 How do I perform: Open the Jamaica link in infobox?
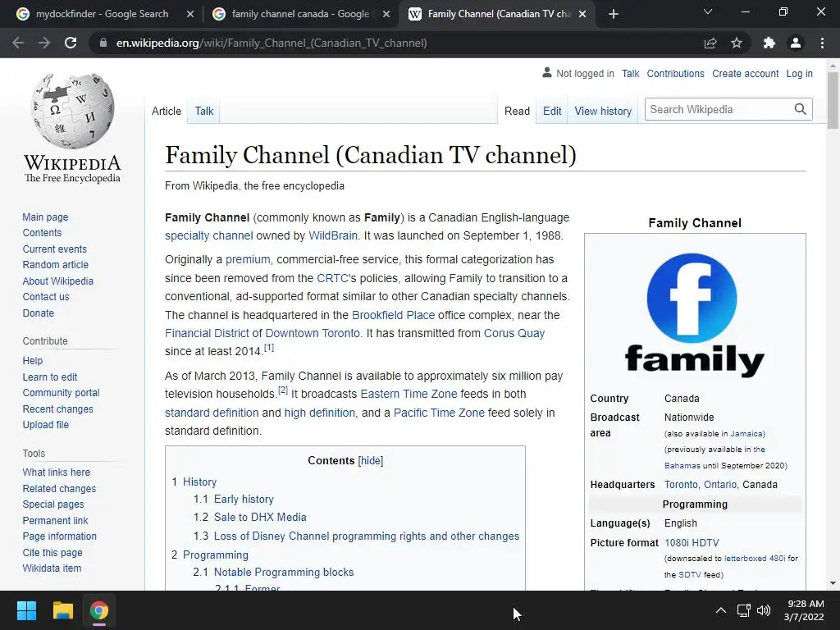click(746, 433)
